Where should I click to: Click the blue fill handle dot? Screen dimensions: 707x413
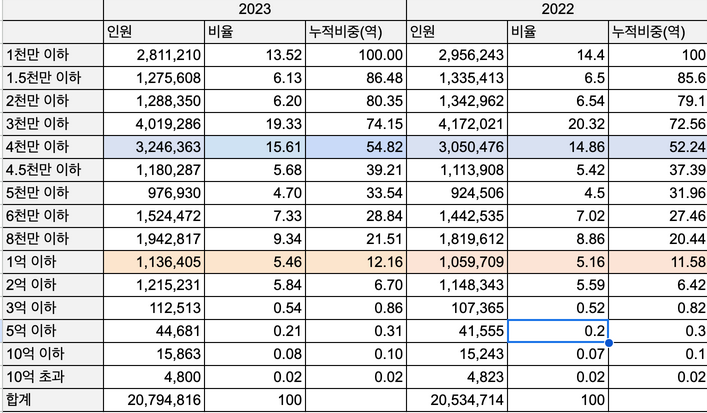click(609, 343)
